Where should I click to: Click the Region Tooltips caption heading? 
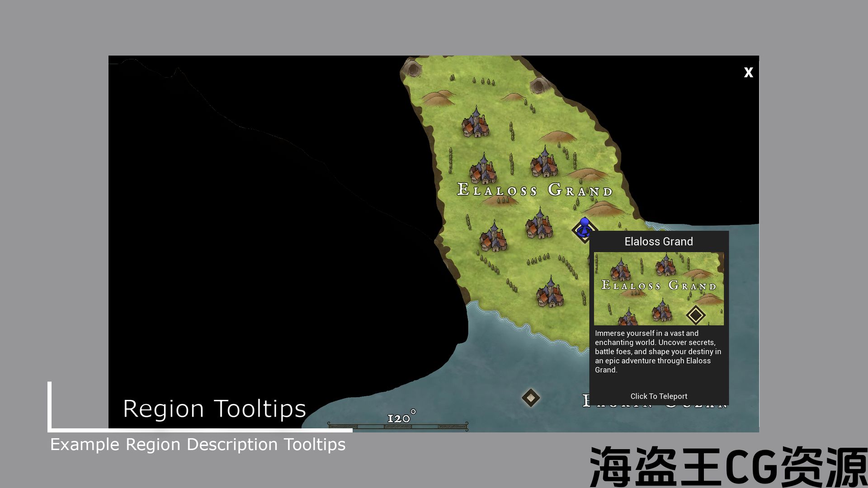tap(214, 408)
